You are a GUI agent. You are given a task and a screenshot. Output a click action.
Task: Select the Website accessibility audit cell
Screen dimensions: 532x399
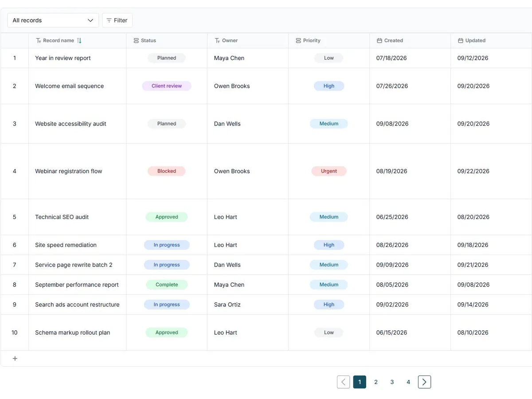78,124
